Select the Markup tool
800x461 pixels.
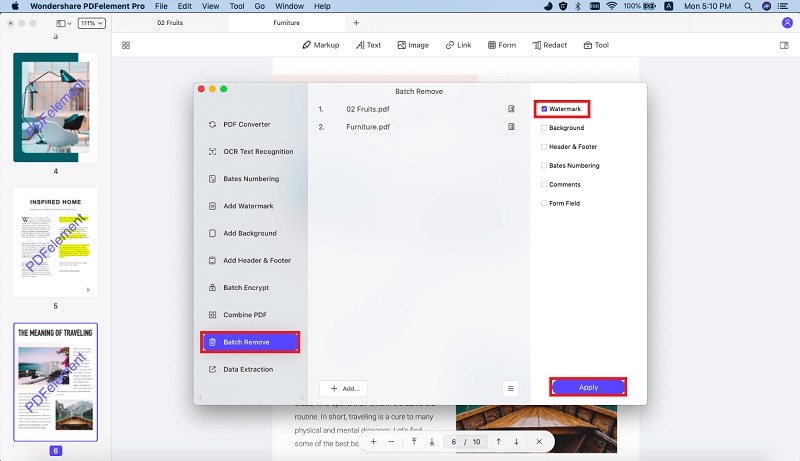click(320, 45)
